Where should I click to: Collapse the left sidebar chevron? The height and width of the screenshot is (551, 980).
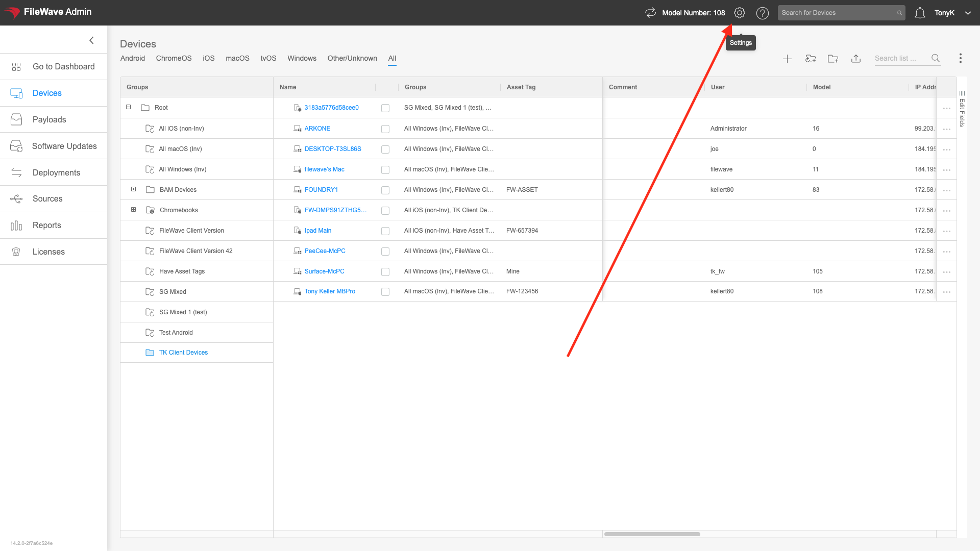(x=91, y=40)
